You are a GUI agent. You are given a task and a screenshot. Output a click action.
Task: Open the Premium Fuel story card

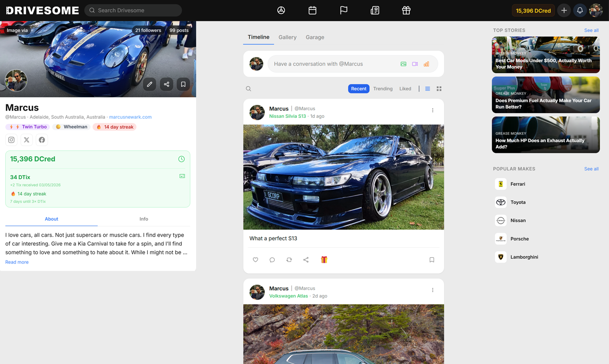[546, 95]
